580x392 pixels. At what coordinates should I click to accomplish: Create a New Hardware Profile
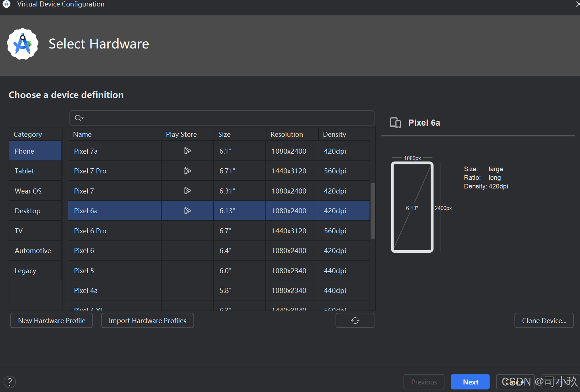pos(51,320)
